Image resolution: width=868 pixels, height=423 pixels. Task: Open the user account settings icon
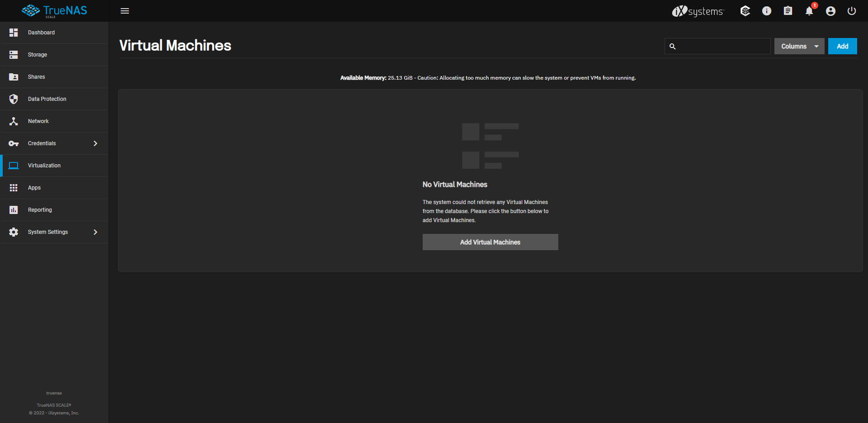tap(830, 11)
